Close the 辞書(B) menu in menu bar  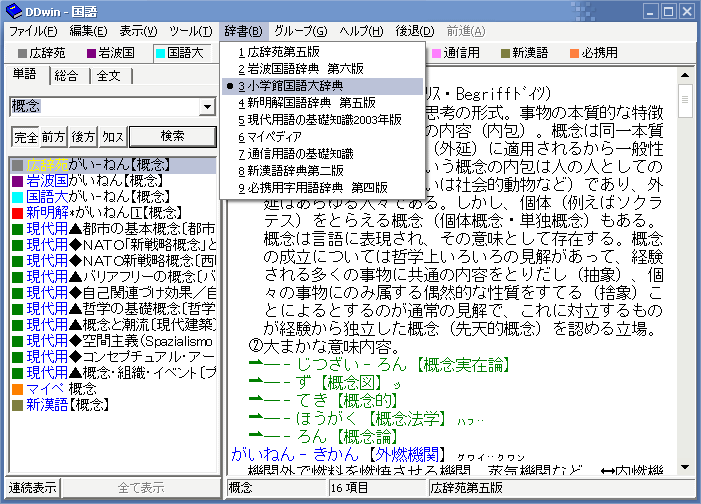(243, 31)
